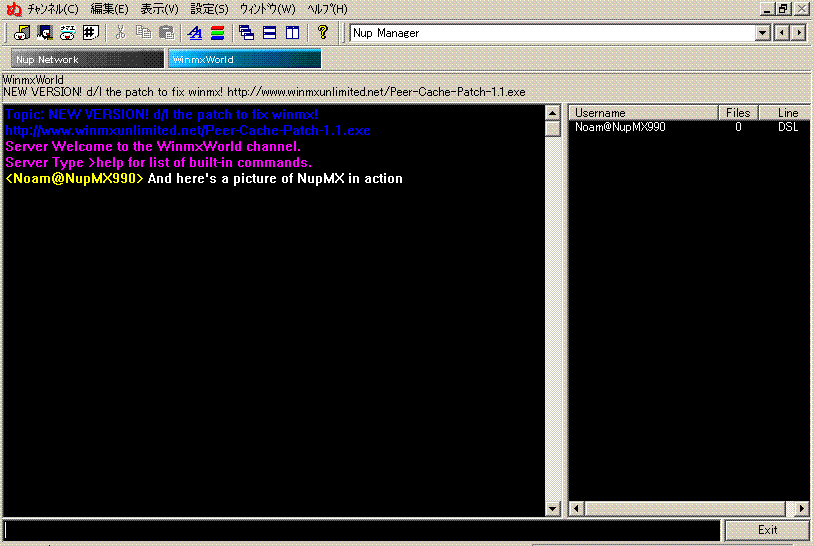Image resolution: width=814 pixels, height=546 pixels.
Task: Click the chat message input field
Action: (362, 530)
